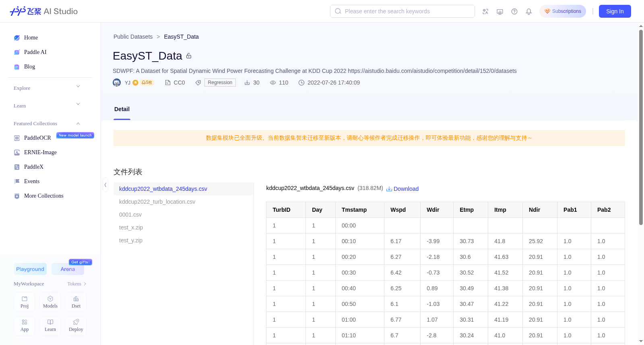Open Subscriptions button
644x345 pixels.
(x=563, y=11)
